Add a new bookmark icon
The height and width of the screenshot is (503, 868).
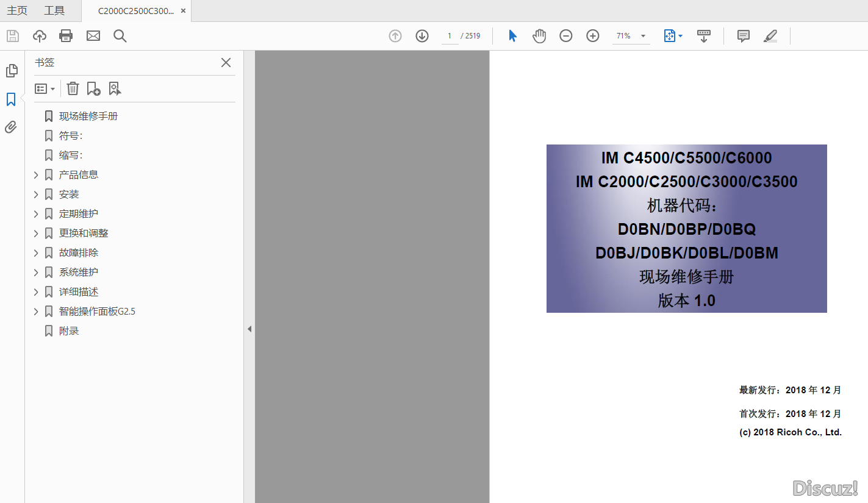coord(93,89)
